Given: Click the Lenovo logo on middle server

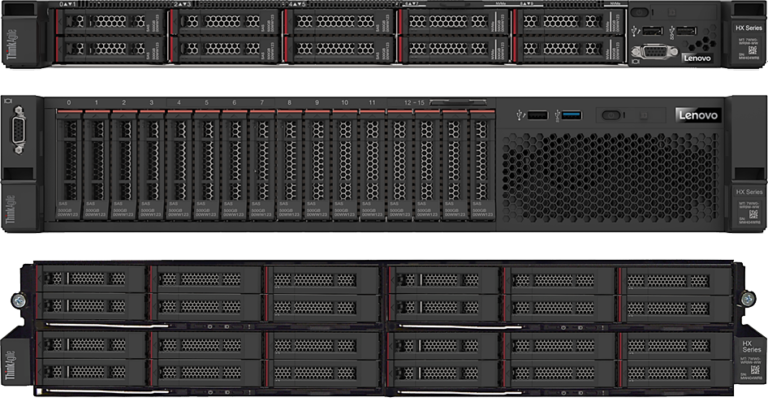Looking at the screenshot, I should coord(697,116).
